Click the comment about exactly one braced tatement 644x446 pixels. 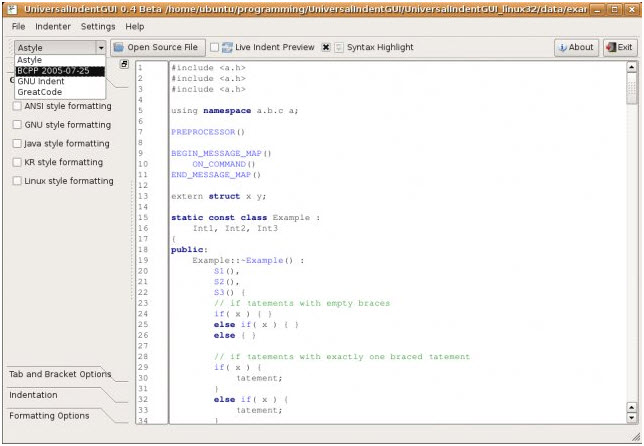point(342,357)
